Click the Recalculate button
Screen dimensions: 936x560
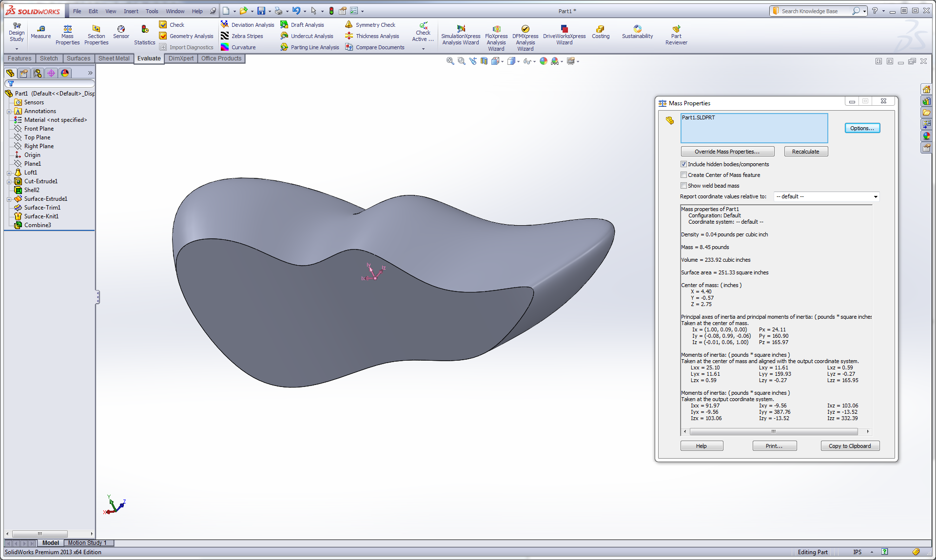tap(805, 152)
